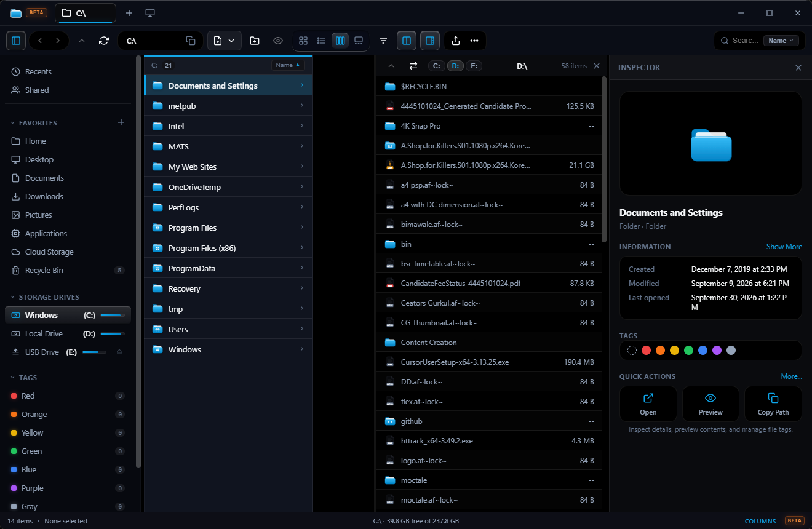Toggle the dual-pane split view button

pyautogui.click(x=407, y=41)
